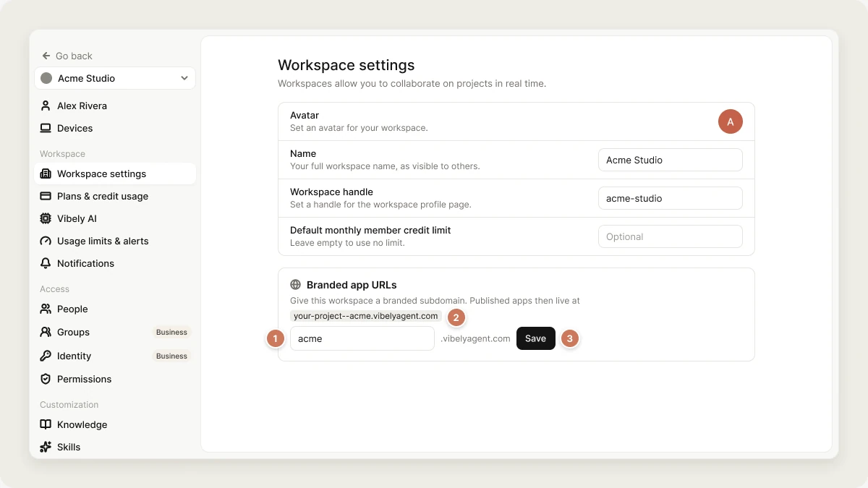868x488 pixels.
Task: Click the Customization section header in sidebar
Action: pyautogui.click(x=69, y=405)
